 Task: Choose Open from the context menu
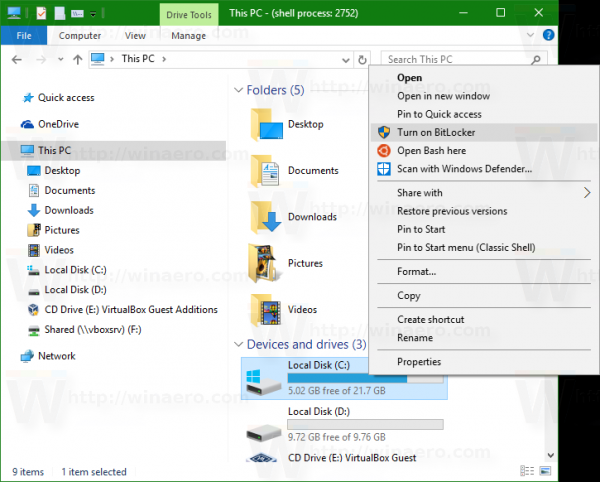(484, 78)
